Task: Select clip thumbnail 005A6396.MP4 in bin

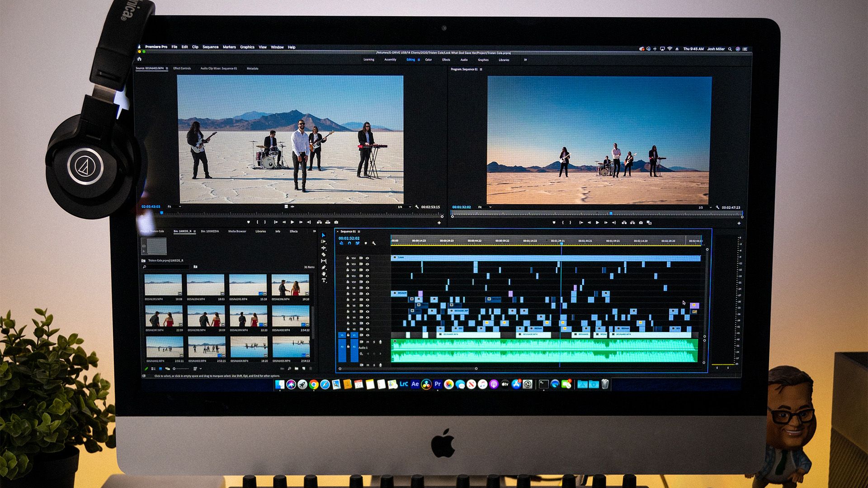Action: pos(290,285)
